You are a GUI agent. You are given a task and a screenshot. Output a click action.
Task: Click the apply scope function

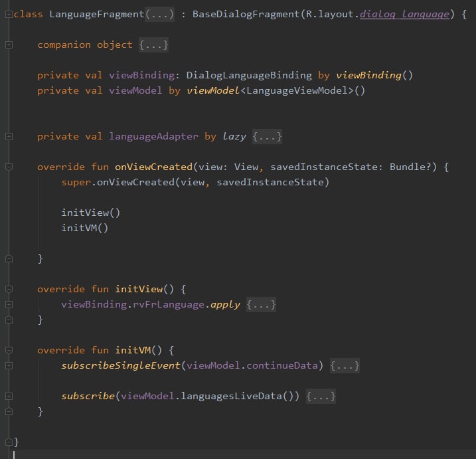pos(225,305)
